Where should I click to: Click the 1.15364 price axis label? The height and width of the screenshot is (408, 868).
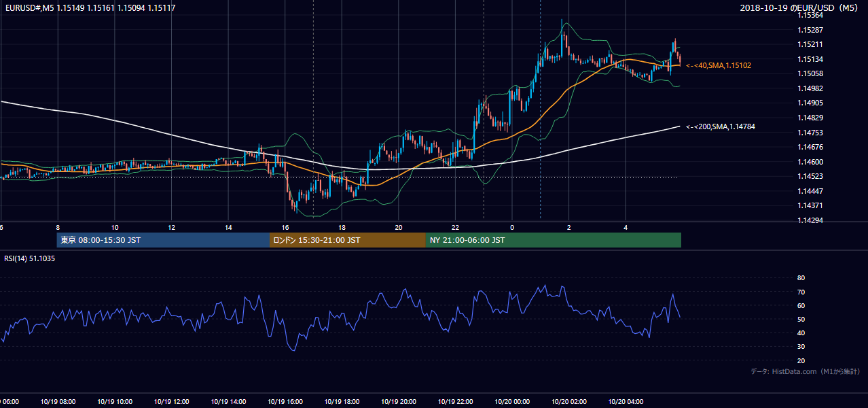click(810, 15)
